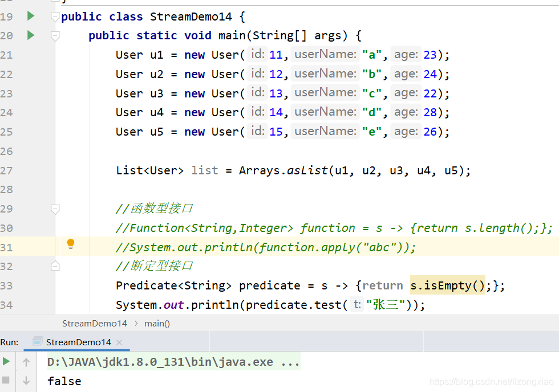Click the run icon beside class StreamDemo14
559x392 pixels.
click(x=31, y=16)
